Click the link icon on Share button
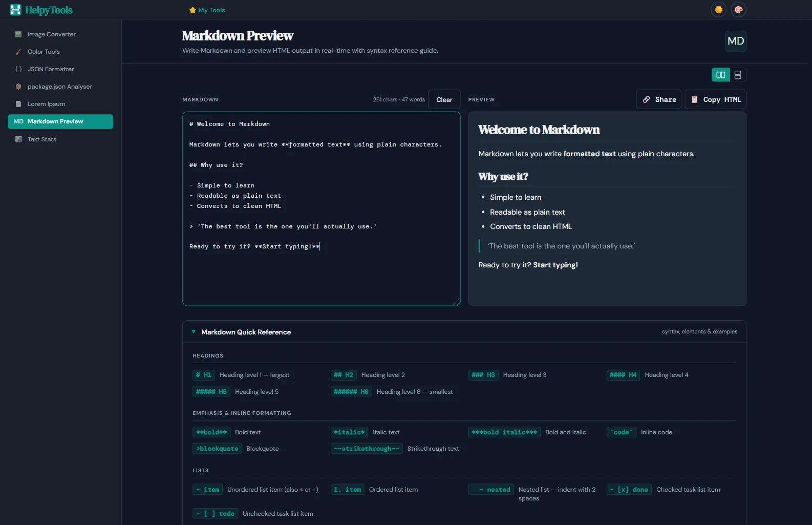 [x=647, y=100]
